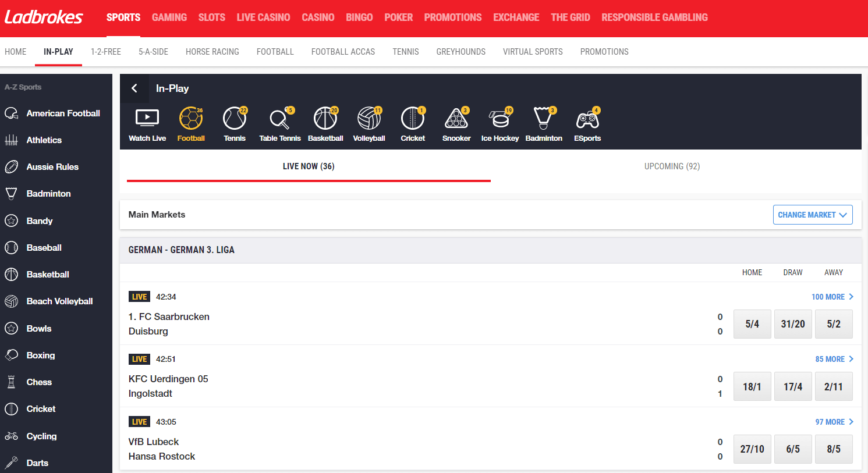Viewport: 868px width, 473px height.
Task: Select the Tennis in-play icon
Action: coord(235,119)
